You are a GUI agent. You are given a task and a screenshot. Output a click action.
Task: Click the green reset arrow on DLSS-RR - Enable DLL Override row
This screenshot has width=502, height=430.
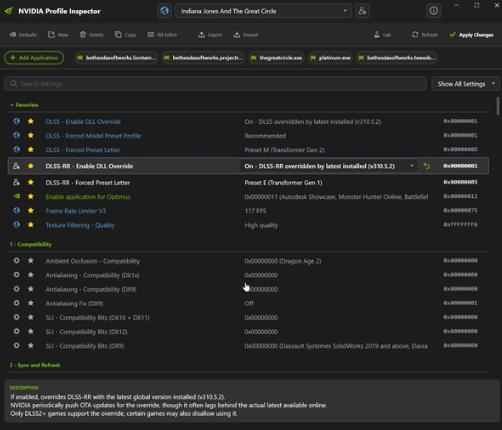[x=426, y=166]
